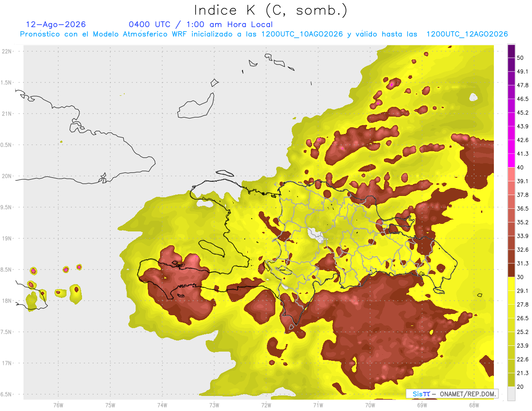Click the colorbar value '25.2'
Screen dimensions: 532x411
[523, 332]
